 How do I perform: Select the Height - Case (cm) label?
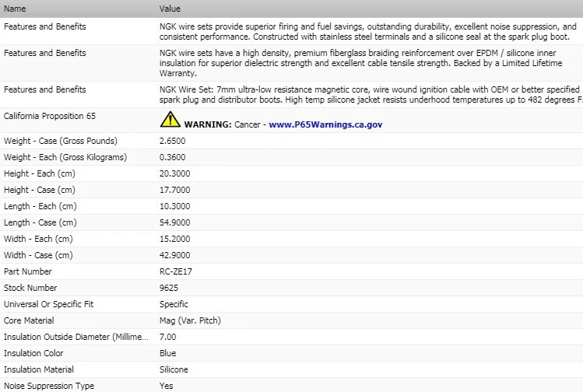click(x=40, y=190)
